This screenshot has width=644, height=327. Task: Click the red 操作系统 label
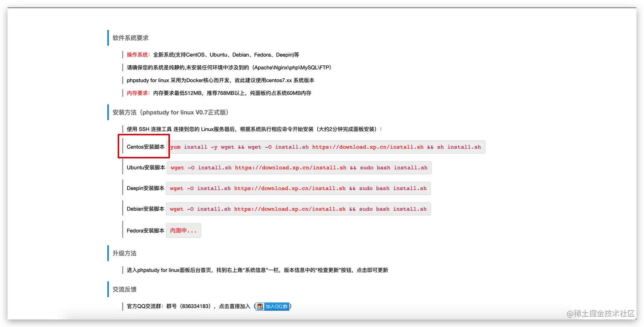pos(139,55)
